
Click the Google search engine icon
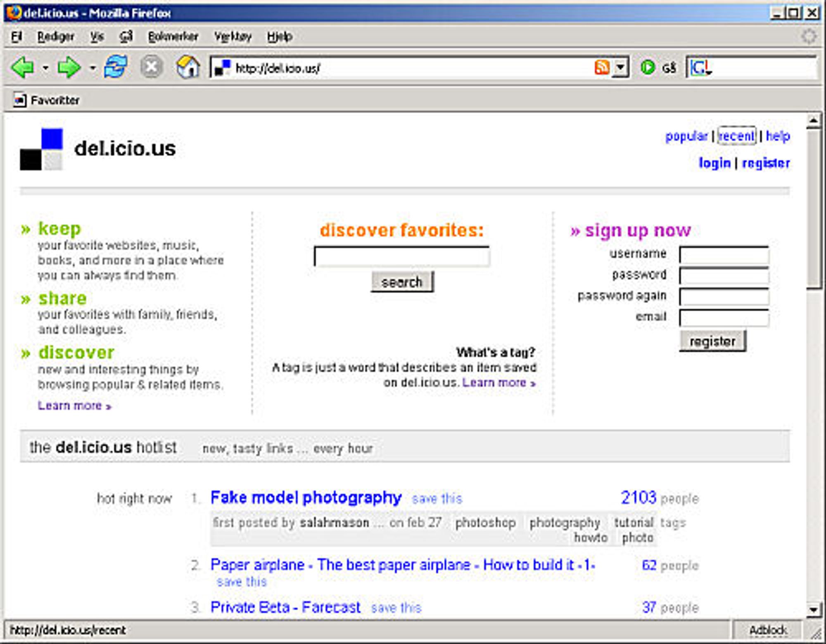coord(701,67)
